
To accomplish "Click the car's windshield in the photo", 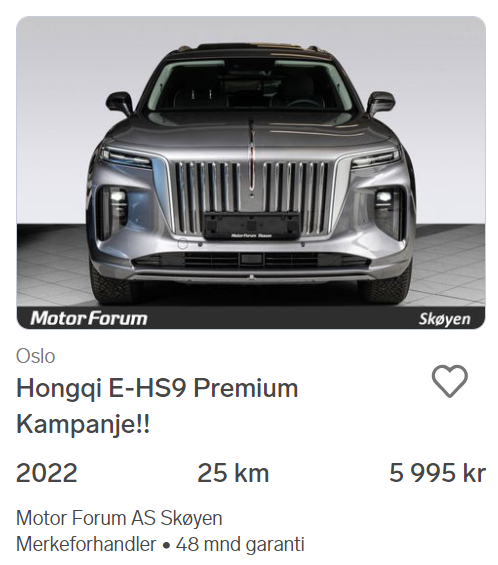I will coord(250,86).
